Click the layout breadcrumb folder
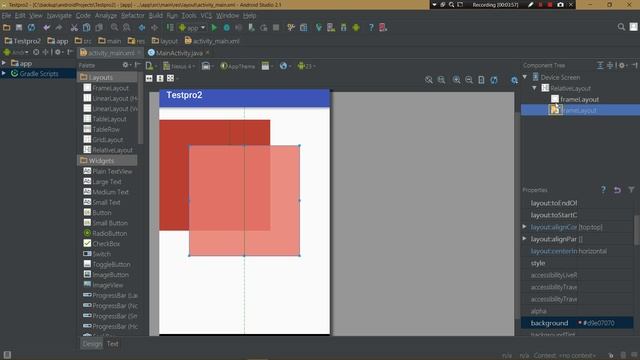640x360 pixels. 165,41
